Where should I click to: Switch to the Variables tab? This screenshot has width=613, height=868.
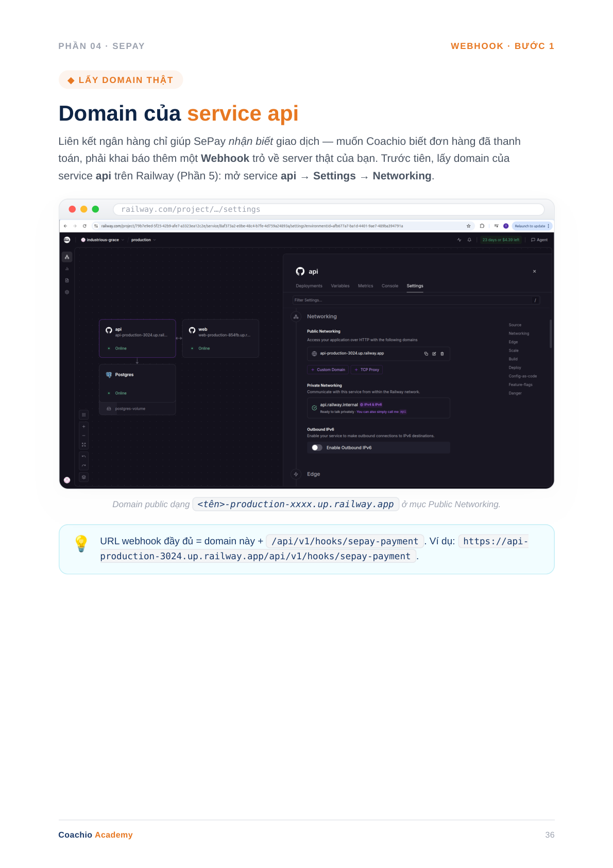coord(340,286)
